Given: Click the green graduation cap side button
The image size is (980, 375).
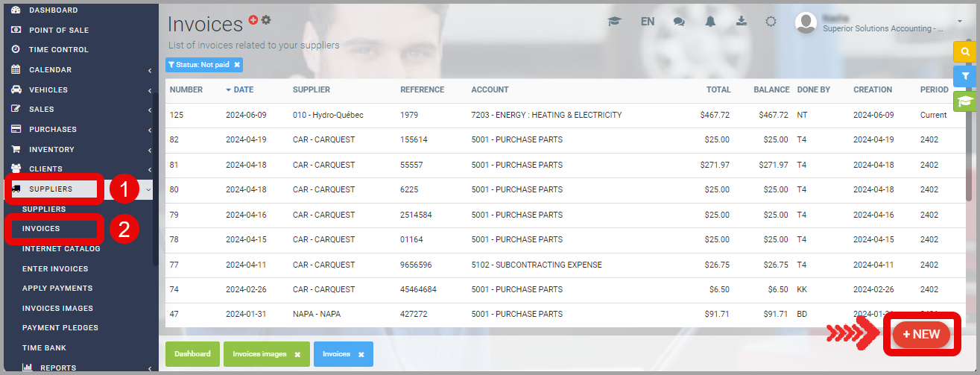Looking at the screenshot, I should [x=965, y=101].
